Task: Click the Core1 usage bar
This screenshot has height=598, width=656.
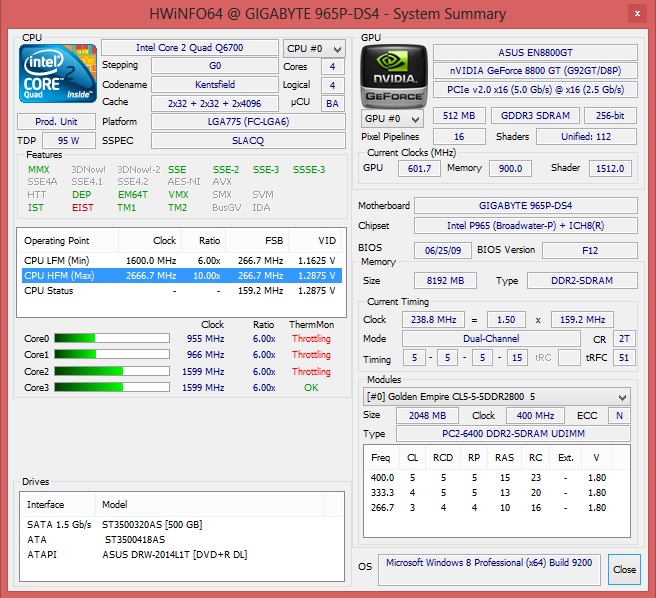Action: click(112, 354)
